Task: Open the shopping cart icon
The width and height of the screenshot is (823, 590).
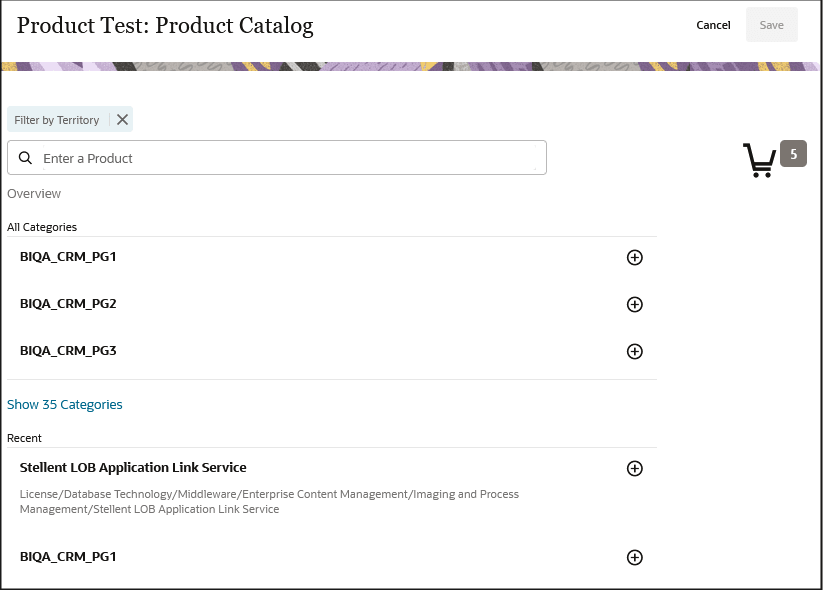Action: click(759, 160)
